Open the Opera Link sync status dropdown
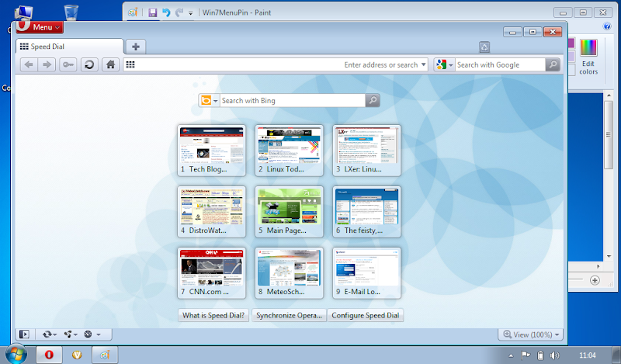The image size is (621, 364). 50,335
